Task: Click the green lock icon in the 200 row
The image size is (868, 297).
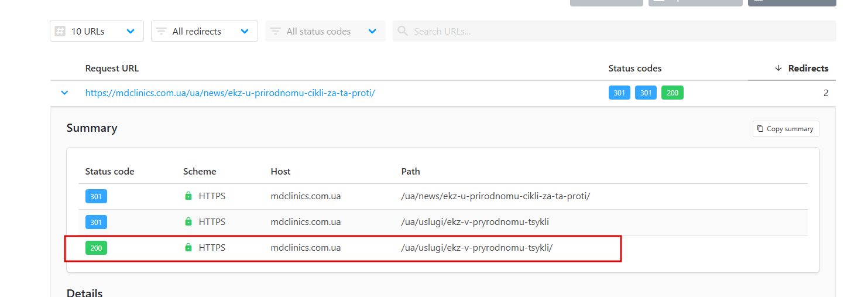Action: pyautogui.click(x=188, y=248)
